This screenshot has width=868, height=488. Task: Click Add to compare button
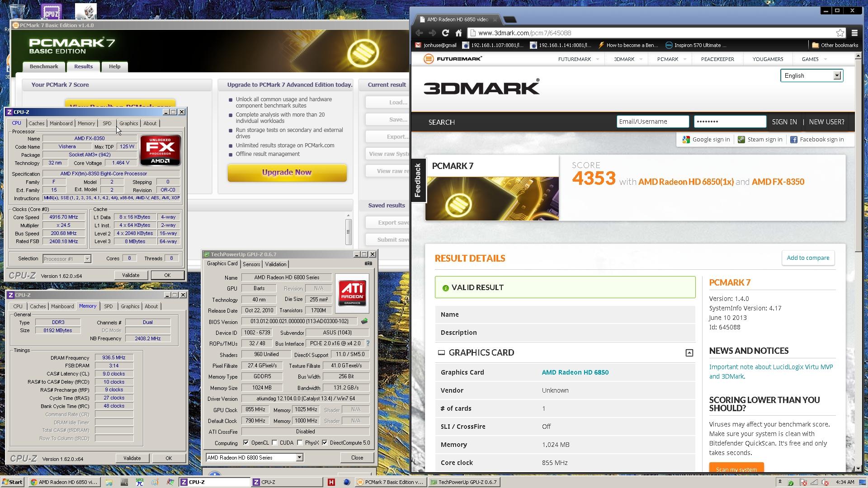coord(808,258)
